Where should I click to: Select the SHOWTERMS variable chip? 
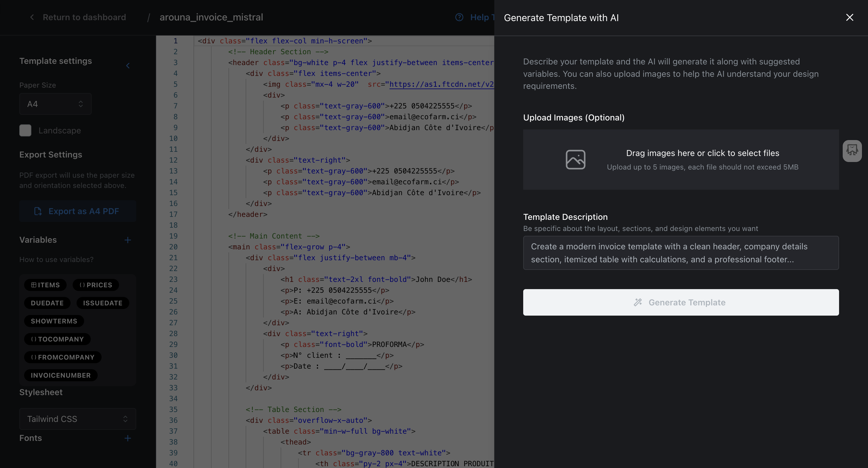click(x=54, y=321)
